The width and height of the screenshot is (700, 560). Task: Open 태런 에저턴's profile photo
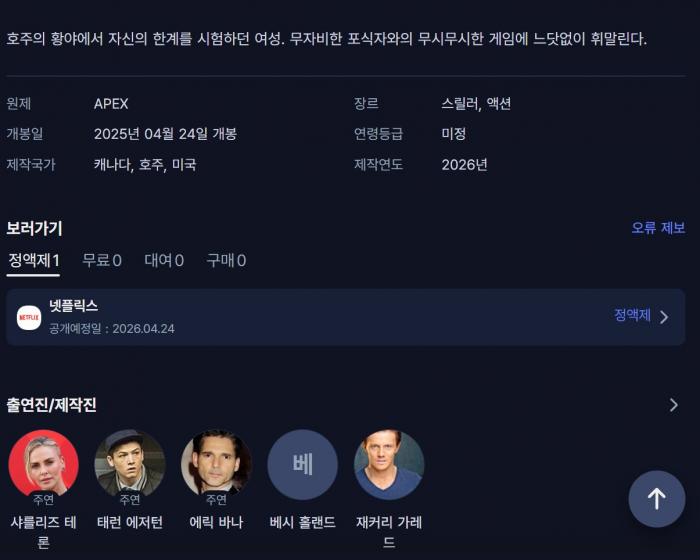coord(130,465)
